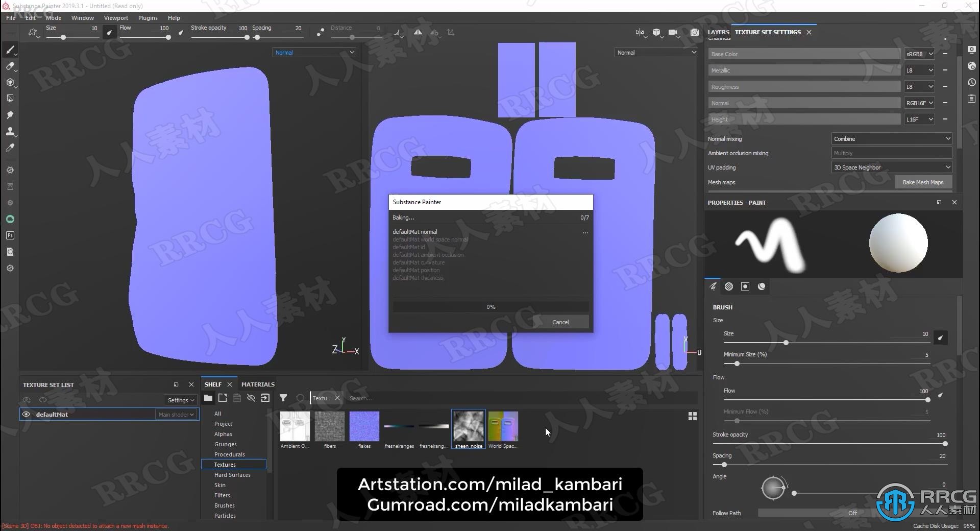Open the Texture Set List Settings dropdown

point(181,400)
